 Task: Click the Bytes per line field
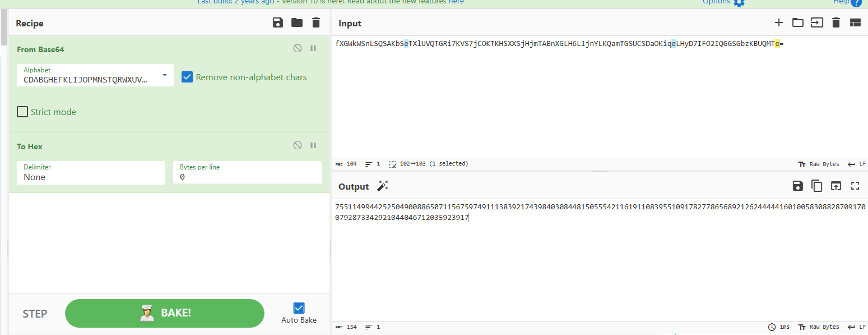click(x=247, y=173)
